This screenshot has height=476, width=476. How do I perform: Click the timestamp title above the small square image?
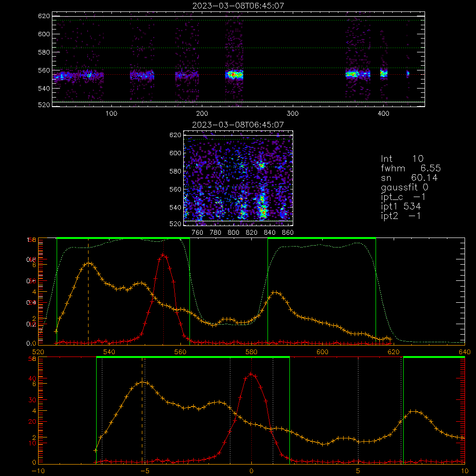(x=238, y=125)
